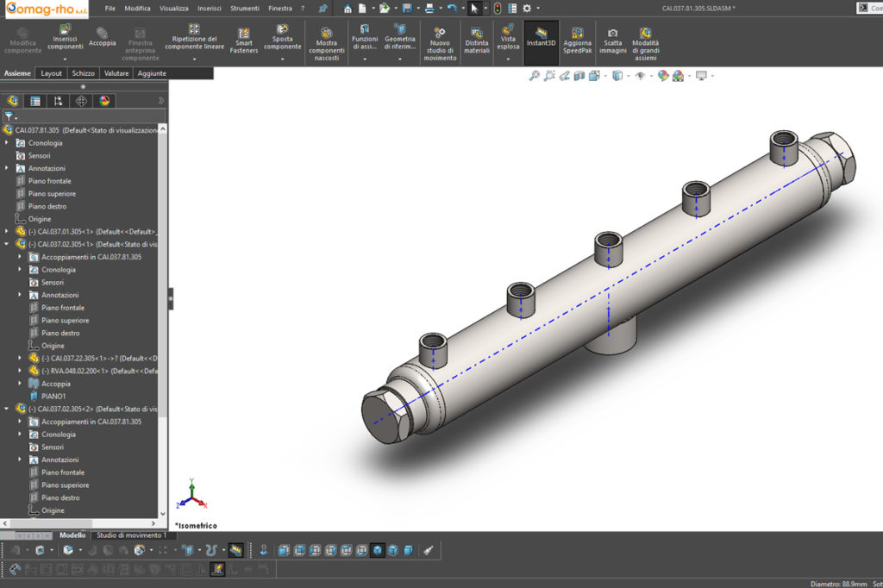Launch the Smart Fasteners tool

[x=244, y=41]
